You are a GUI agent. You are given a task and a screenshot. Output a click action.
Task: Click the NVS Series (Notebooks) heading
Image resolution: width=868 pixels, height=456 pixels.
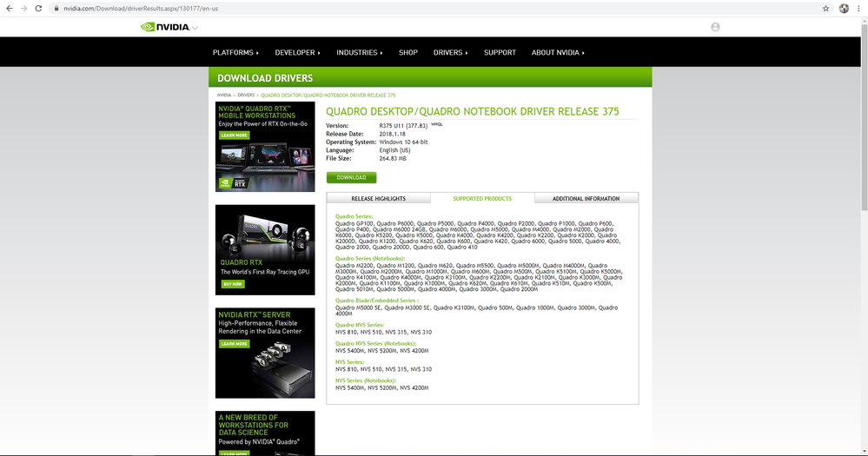click(365, 380)
